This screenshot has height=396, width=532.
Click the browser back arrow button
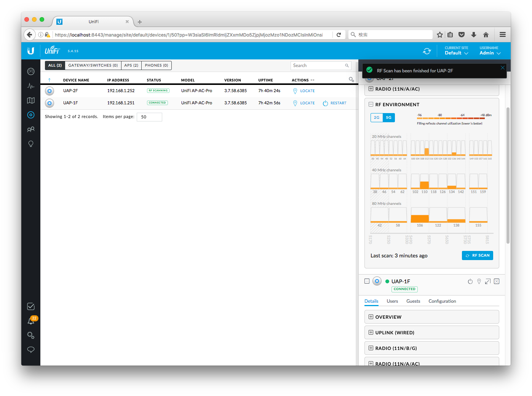(x=29, y=35)
